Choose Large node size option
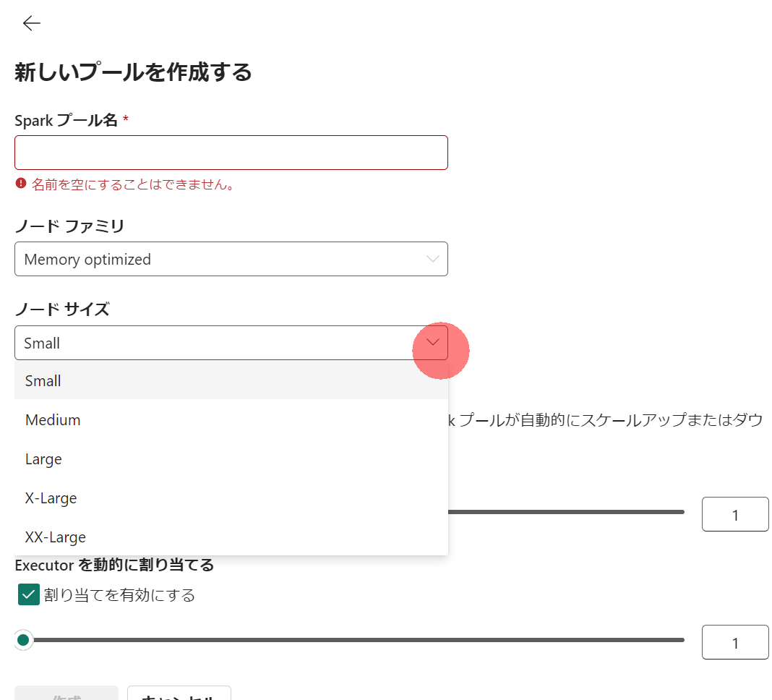Viewport: 772px width, 700px height. [231, 458]
